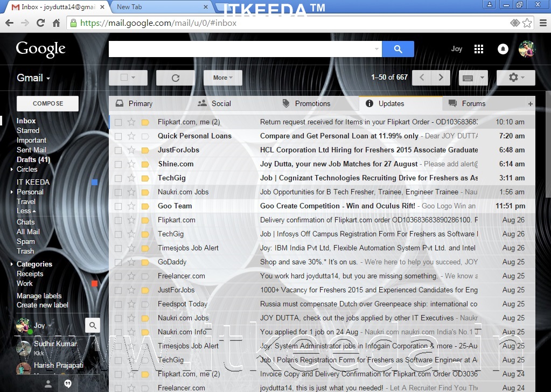This screenshot has height=392, width=551.
Task: Click the COMPOSE button
Action: (x=48, y=103)
